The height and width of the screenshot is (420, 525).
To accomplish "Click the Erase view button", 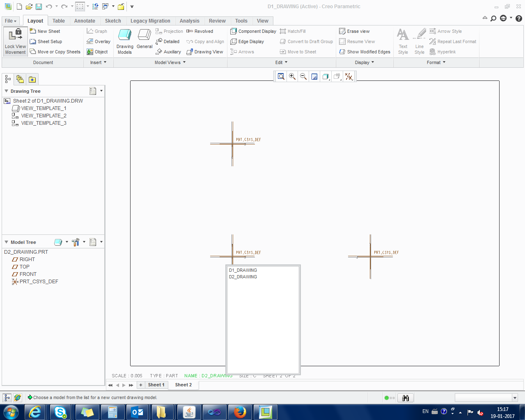I will [354, 31].
